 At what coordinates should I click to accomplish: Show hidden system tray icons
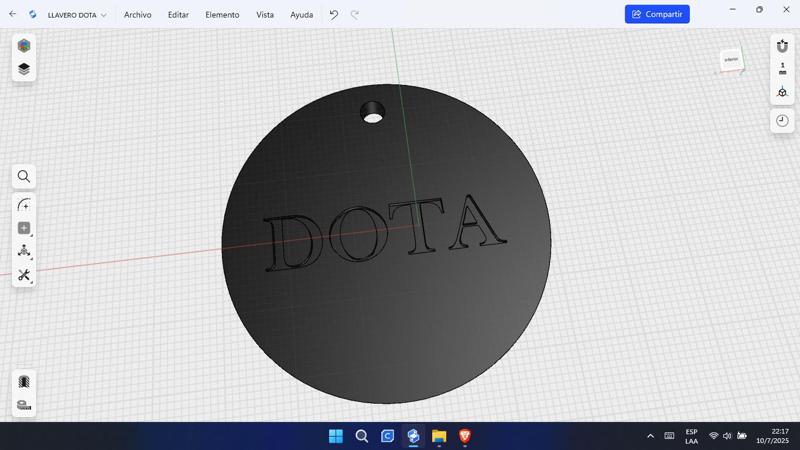click(651, 436)
